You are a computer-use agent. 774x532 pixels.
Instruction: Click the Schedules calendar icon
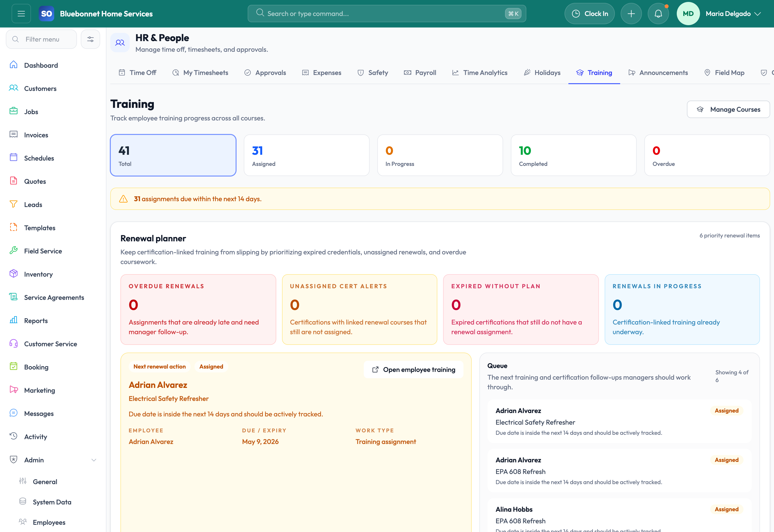tap(13, 157)
